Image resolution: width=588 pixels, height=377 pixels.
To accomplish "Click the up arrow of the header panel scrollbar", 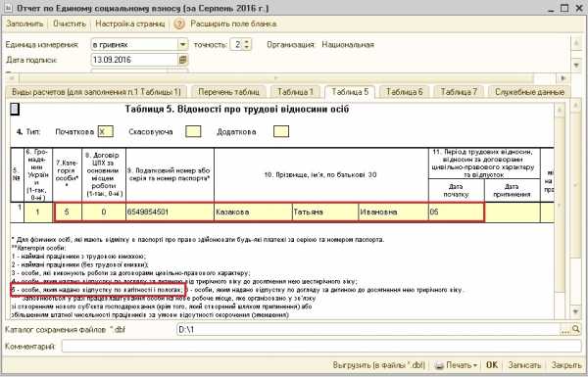I will point(576,44).
